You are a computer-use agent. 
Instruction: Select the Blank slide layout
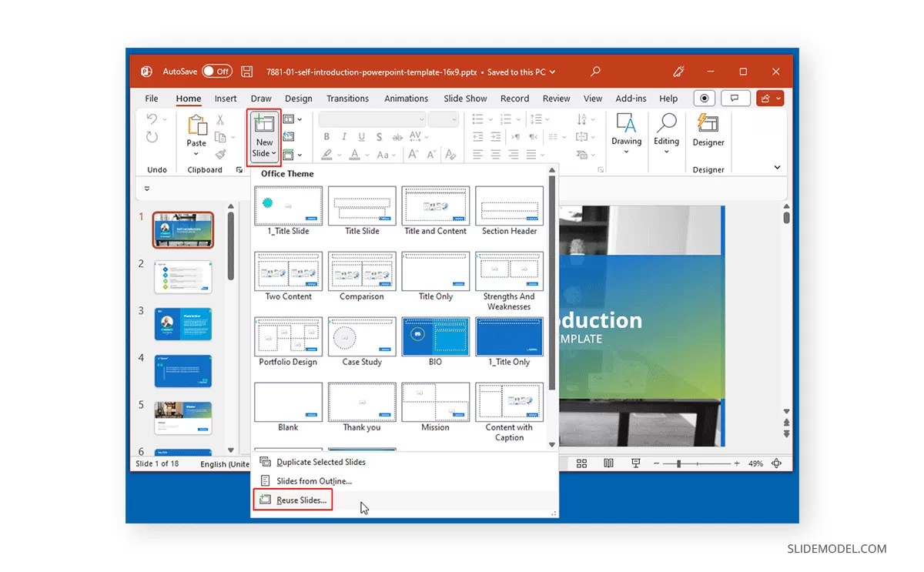click(288, 402)
